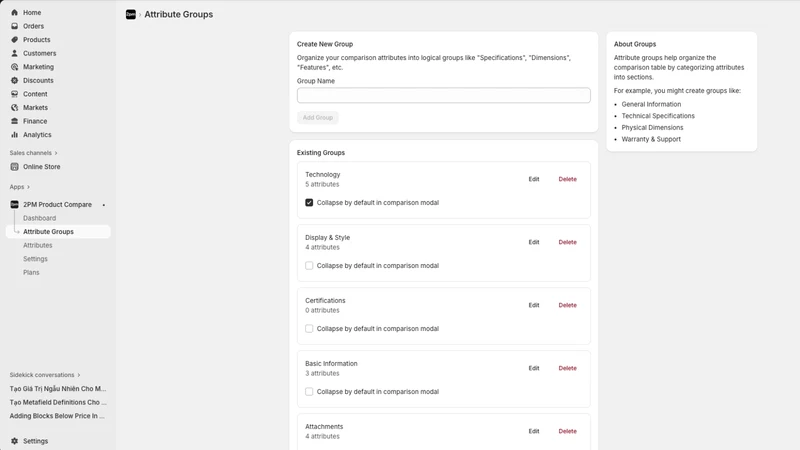The width and height of the screenshot is (800, 450).
Task: Edit the Certifications group
Action: (x=534, y=305)
